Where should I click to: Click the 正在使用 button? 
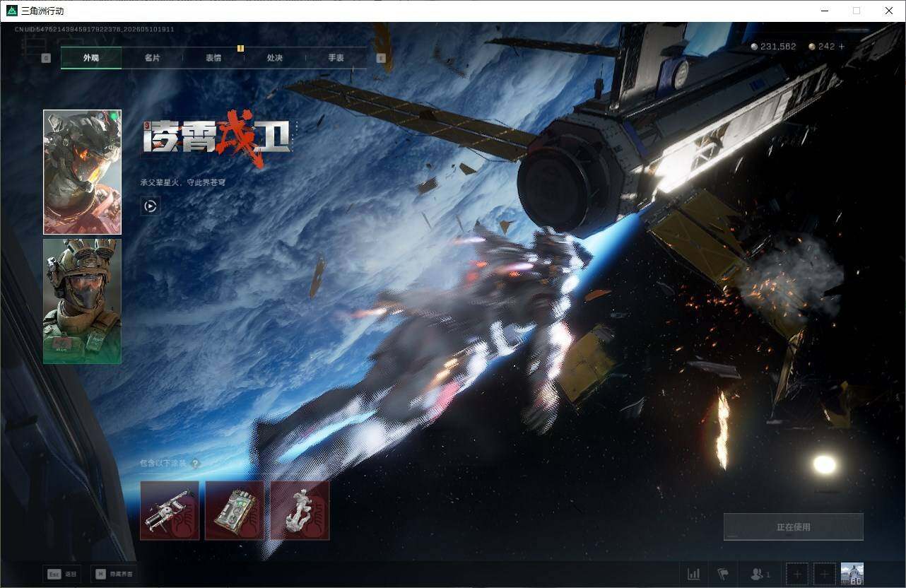(793, 527)
